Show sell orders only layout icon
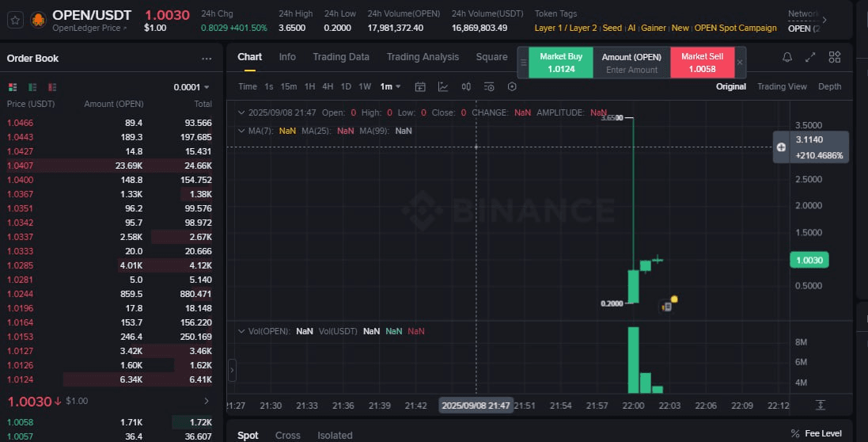The image size is (868, 442). click(x=52, y=87)
